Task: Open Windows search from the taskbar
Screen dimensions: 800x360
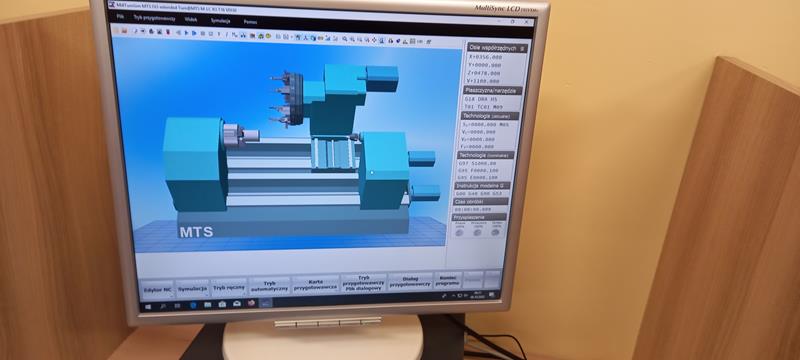Action: coord(163,306)
